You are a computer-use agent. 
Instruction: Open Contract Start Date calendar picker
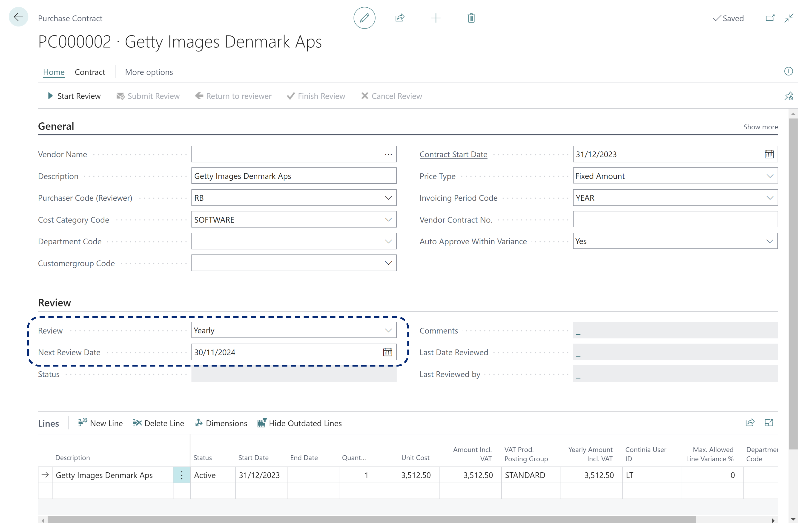769,154
